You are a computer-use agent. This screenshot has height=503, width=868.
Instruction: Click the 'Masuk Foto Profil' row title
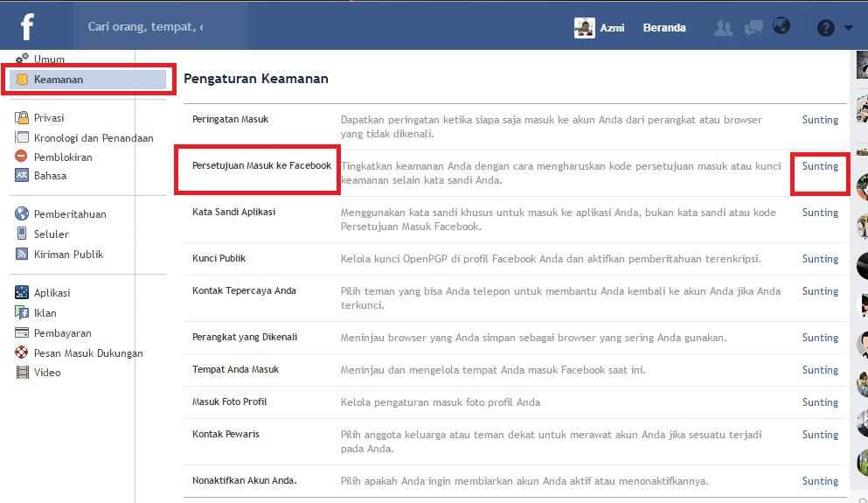(229, 402)
